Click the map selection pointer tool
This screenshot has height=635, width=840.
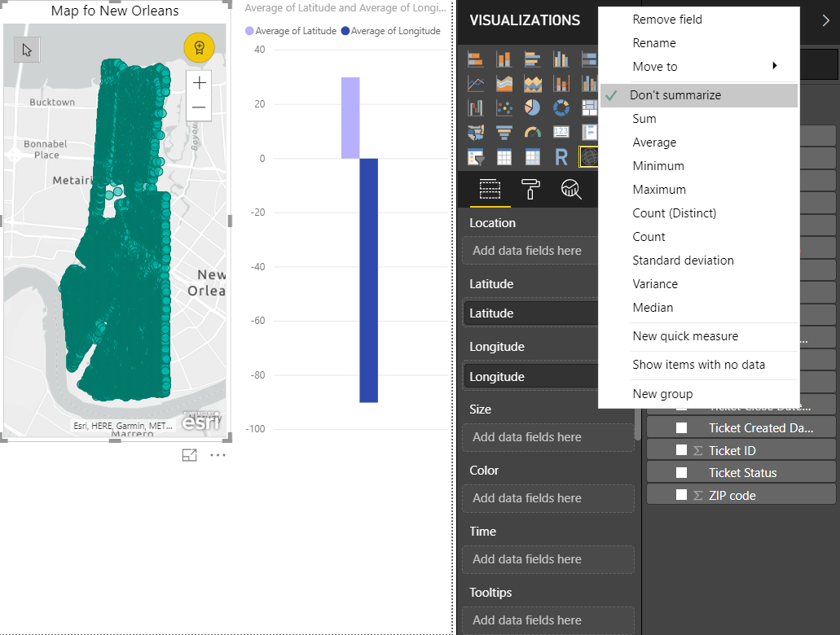(27, 50)
